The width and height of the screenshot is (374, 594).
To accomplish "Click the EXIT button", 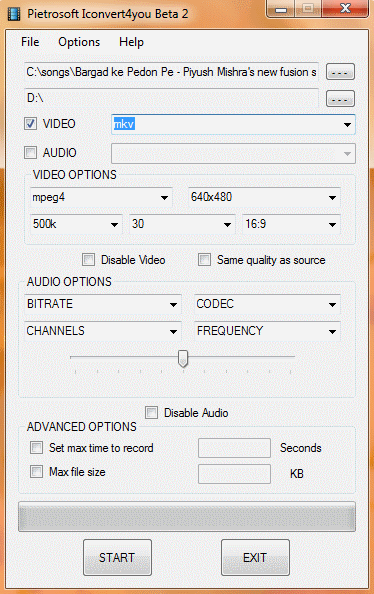I will pos(255,558).
